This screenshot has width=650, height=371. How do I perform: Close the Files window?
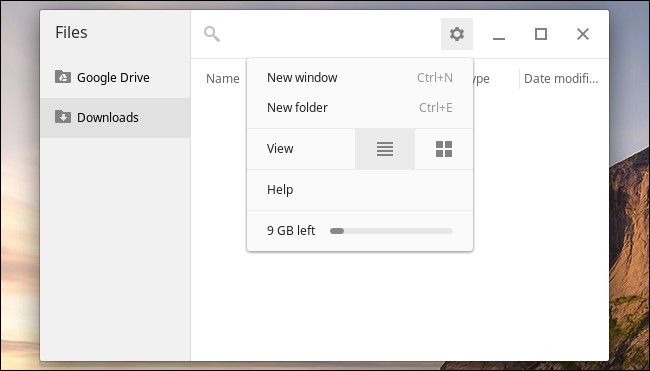coord(583,34)
